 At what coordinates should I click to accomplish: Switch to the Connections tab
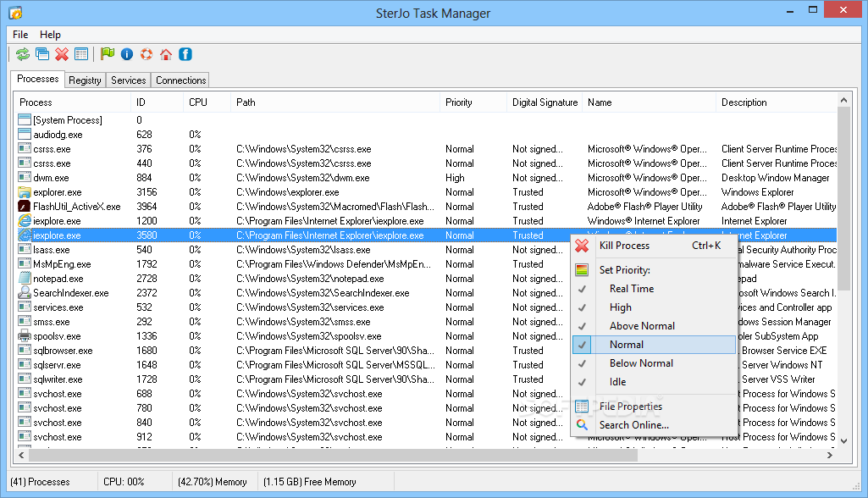(x=180, y=80)
